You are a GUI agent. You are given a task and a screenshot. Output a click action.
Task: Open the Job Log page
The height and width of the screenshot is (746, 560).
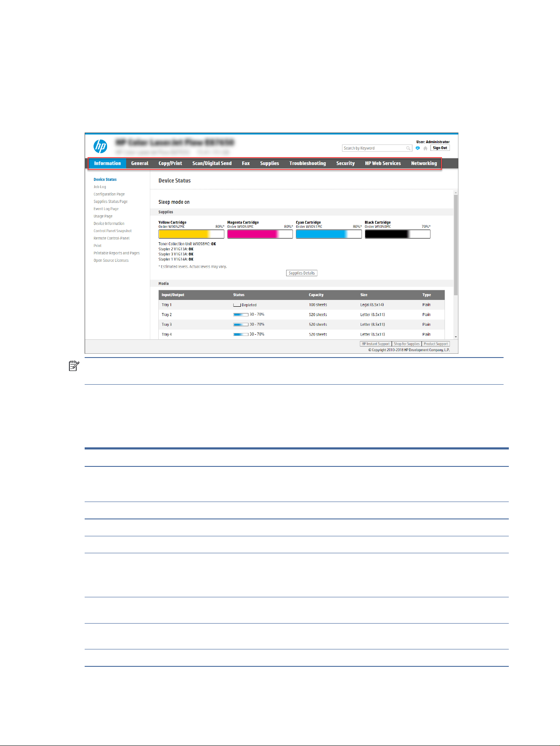point(100,187)
